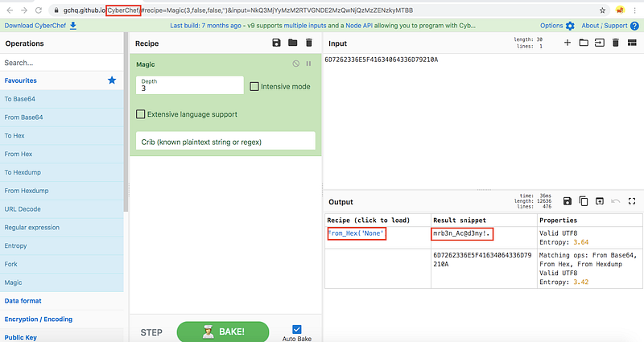Load the From_Hex('None') recipe link
The width and height of the screenshot is (644, 342).
point(356,234)
